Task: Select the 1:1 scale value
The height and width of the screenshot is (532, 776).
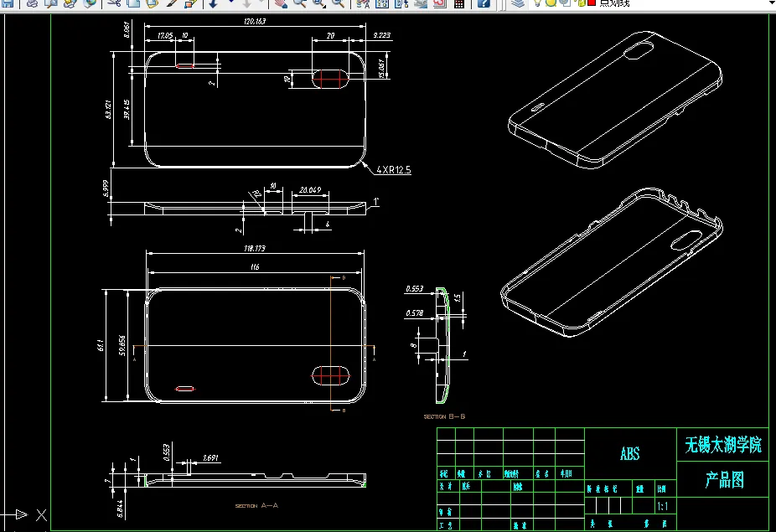Action: pyautogui.click(x=663, y=506)
